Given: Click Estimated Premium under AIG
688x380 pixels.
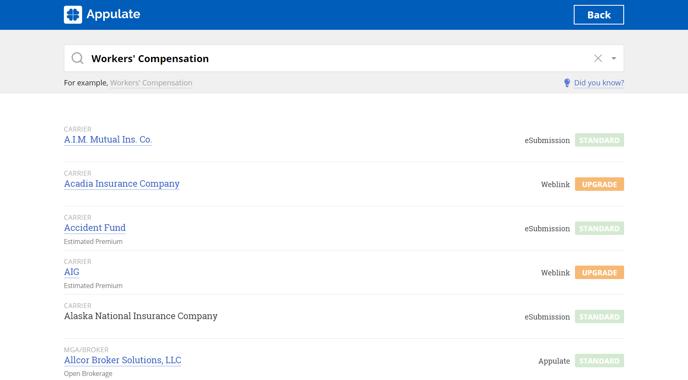Looking at the screenshot, I should 93,286.
